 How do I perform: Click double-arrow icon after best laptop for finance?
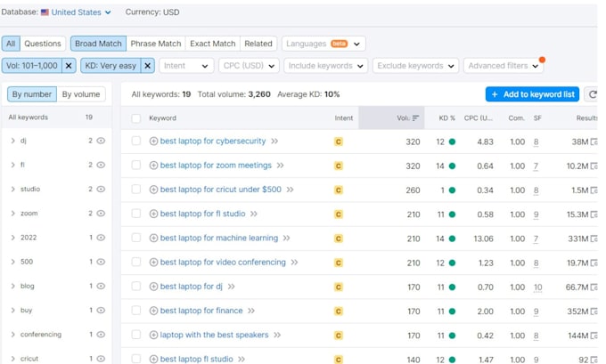pyautogui.click(x=251, y=311)
